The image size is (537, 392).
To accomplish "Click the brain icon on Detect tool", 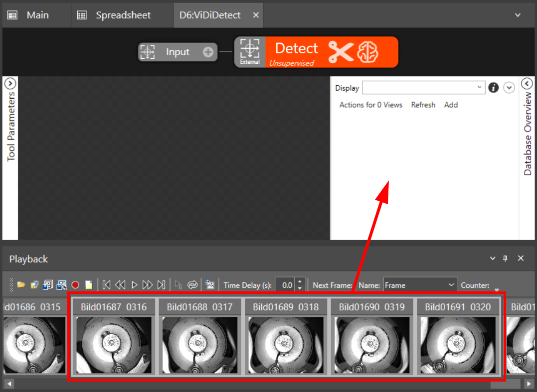I will click(368, 52).
